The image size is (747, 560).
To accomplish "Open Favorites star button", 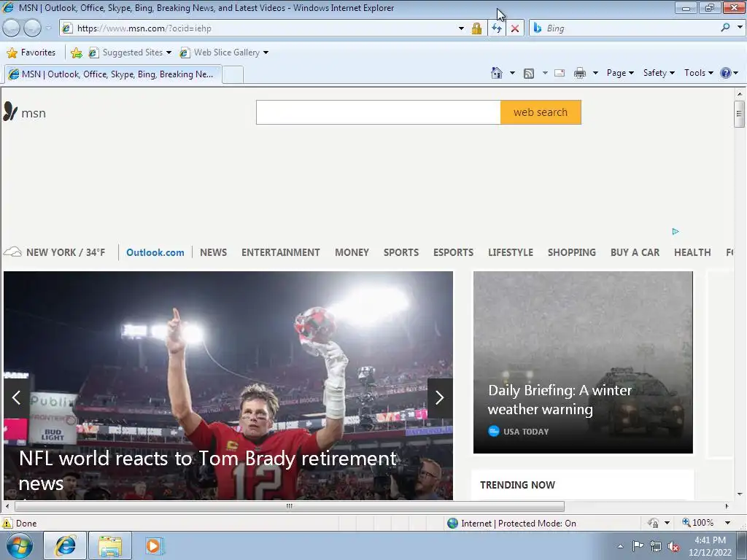I will click(31, 52).
